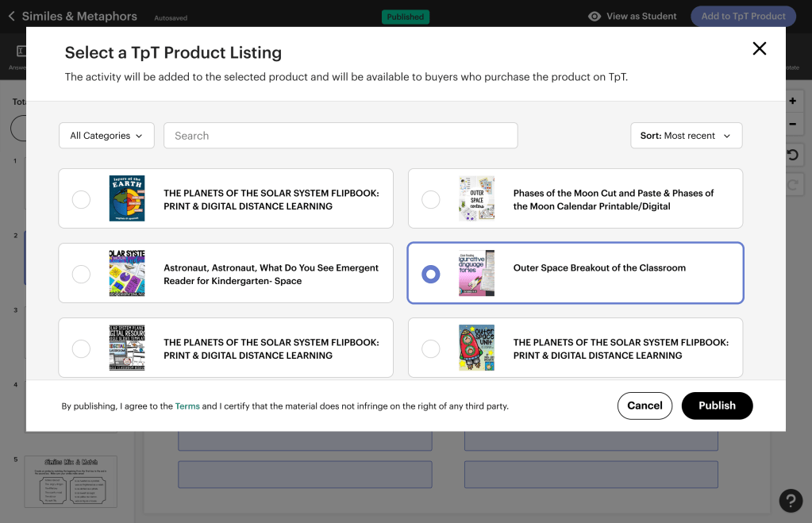
Task: Click the Layers of the Earth product thumbnail
Action: 127,198
